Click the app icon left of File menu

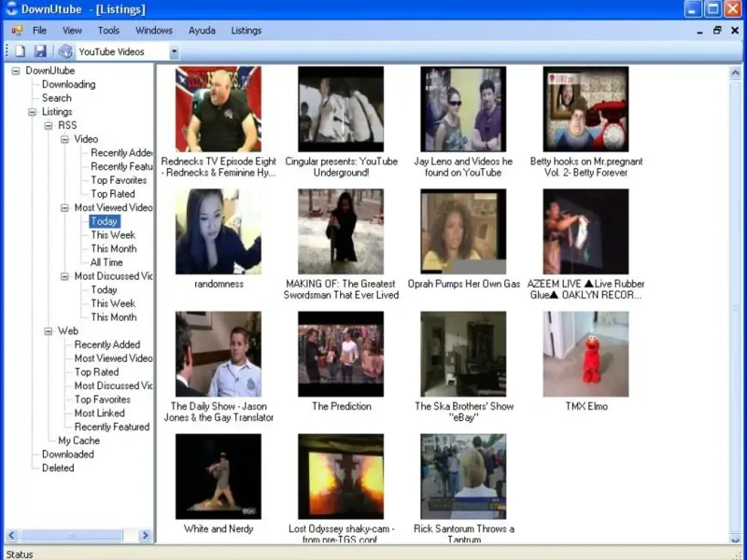click(x=16, y=30)
